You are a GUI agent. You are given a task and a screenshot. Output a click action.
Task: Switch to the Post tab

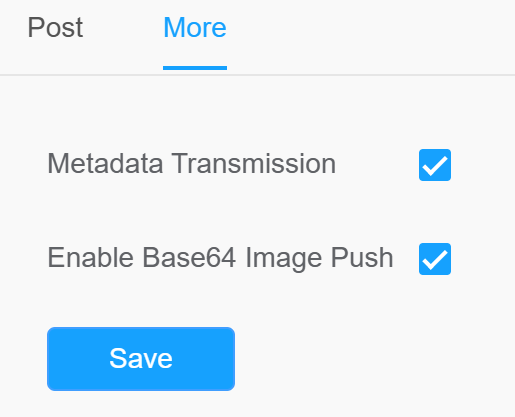(55, 28)
